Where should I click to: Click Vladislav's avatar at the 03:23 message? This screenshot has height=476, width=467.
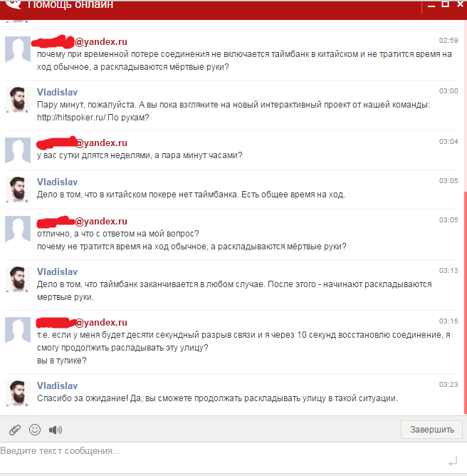pos(19,392)
